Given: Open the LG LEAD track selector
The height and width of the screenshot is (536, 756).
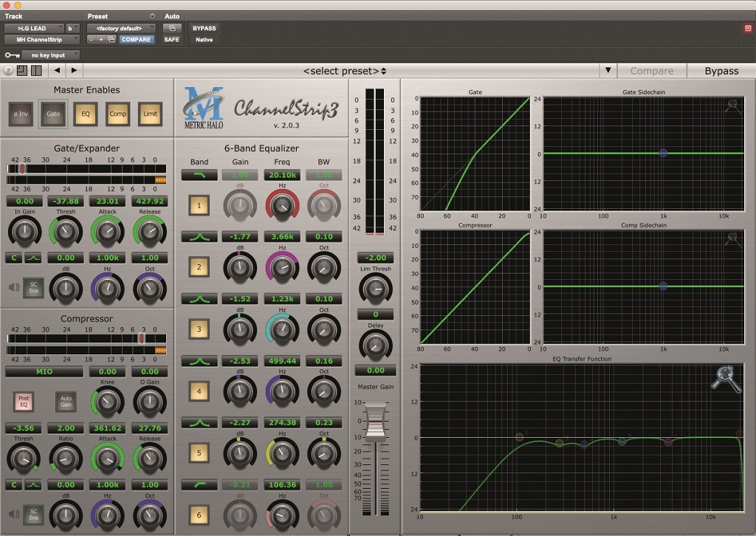Looking at the screenshot, I should point(34,29).
